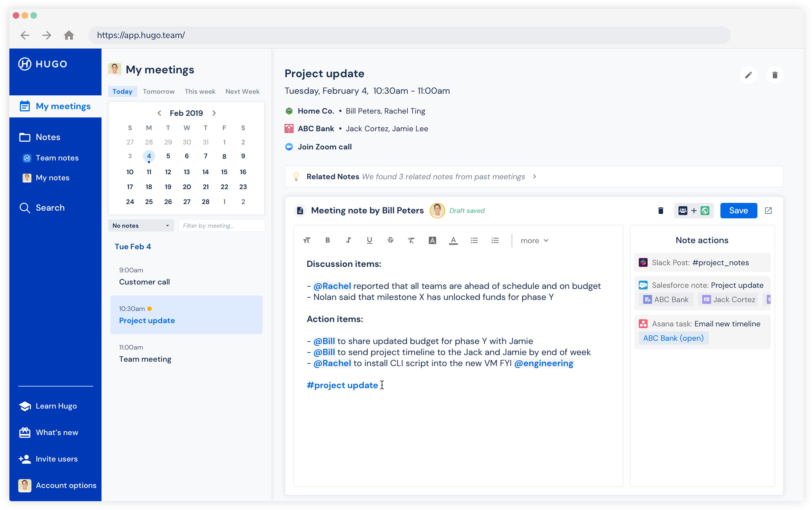Click the Save button for meeting note
The image size is (812, 510).
tap(739, 210)
